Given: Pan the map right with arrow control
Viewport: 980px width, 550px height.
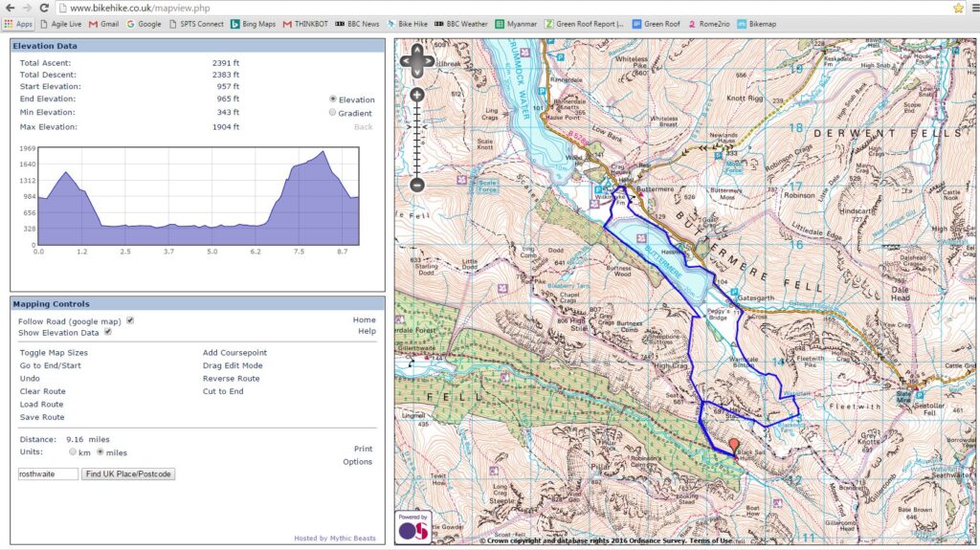Looking at the screenshot, I should point(429,63).
